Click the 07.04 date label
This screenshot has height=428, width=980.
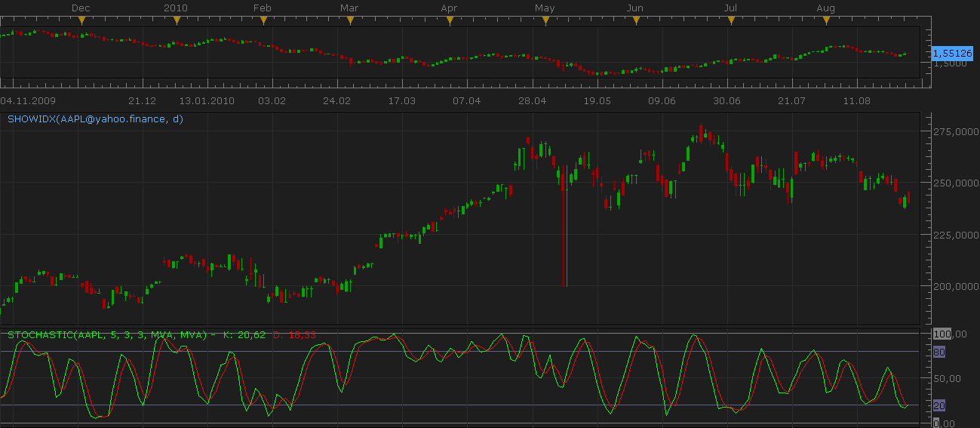point(466,100)
